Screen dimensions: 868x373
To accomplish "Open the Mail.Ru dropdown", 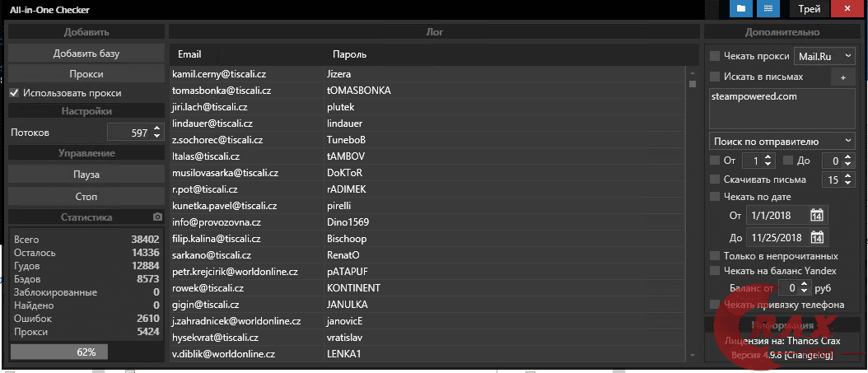I will (824, 56).
